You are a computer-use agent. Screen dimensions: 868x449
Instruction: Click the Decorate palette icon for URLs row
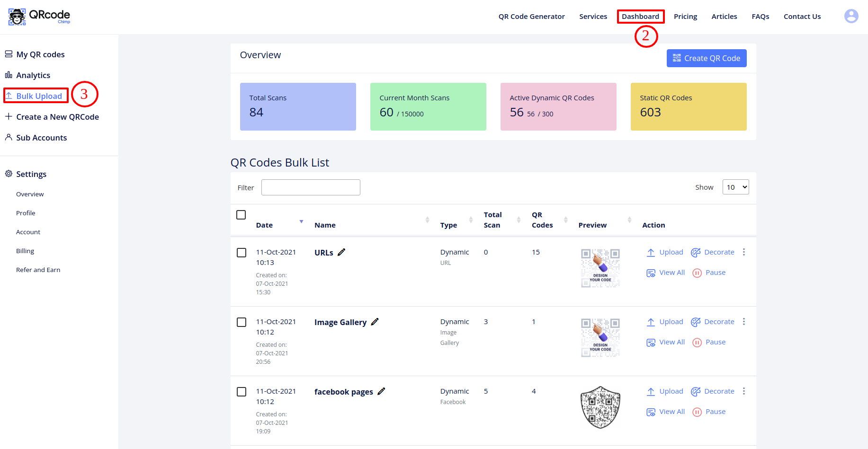click(696, 252)
